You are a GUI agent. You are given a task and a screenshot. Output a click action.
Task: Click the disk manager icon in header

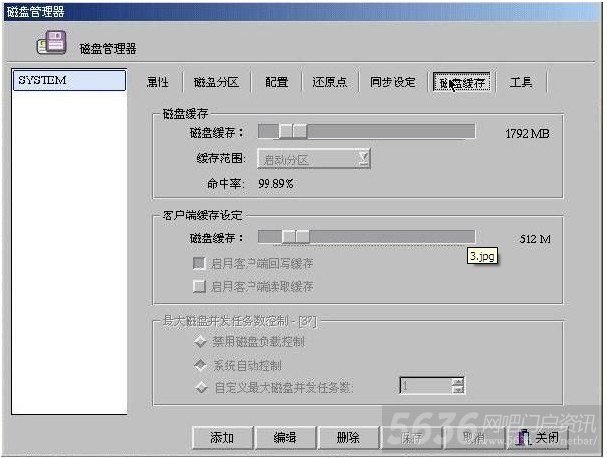(x=52, y=43)
